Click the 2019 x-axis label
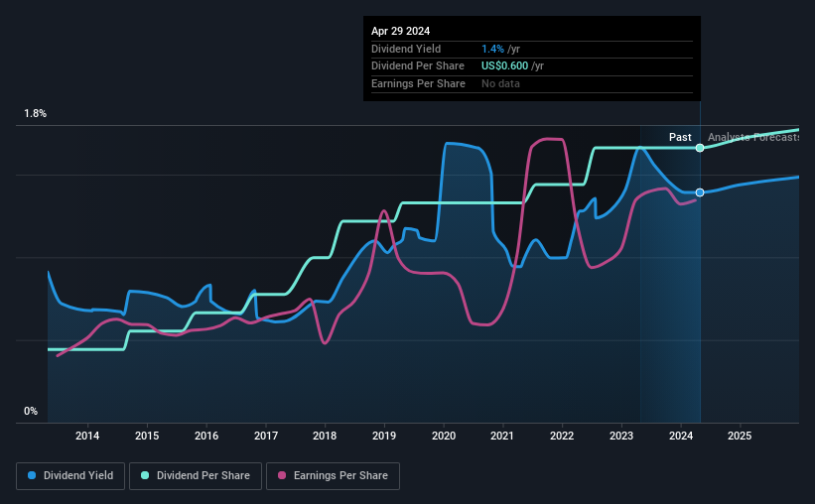Image resolution: width=815 pixels, height=504 pixels. pyautogui.click(x=384, y=436)
